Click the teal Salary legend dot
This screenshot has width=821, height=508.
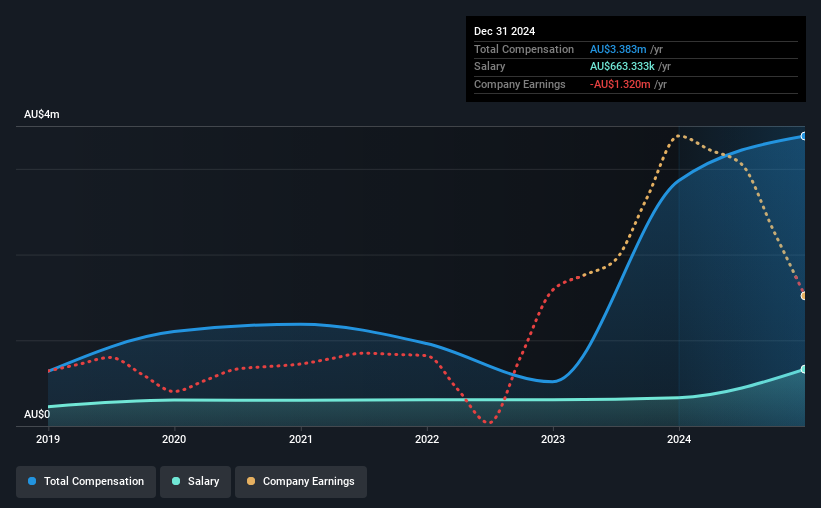tap(176, 481)
